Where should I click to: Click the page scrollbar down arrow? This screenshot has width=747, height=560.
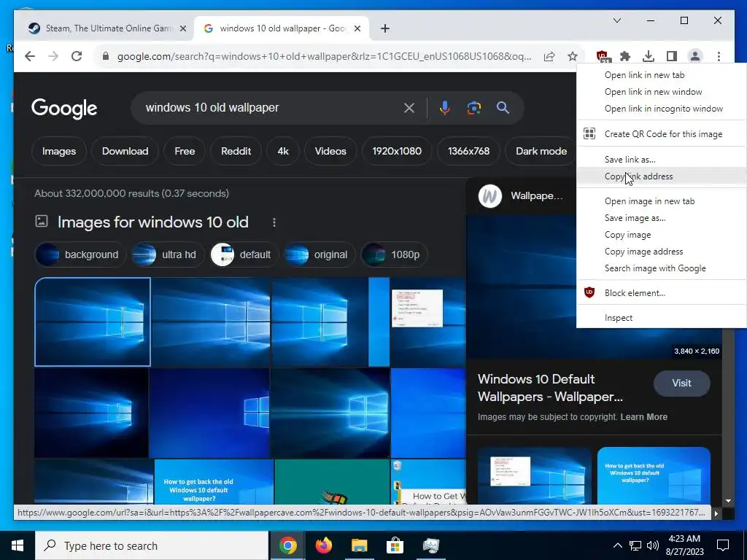pyautogui.click(x=728, y=501)
